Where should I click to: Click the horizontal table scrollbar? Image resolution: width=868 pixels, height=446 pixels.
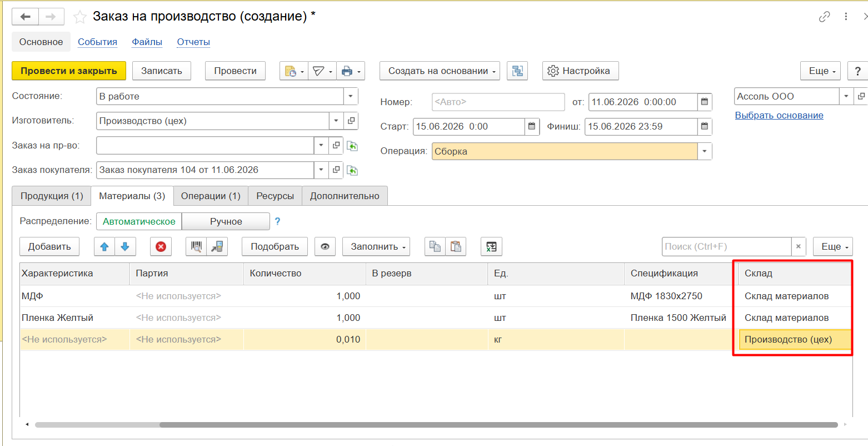coord(436,425)
